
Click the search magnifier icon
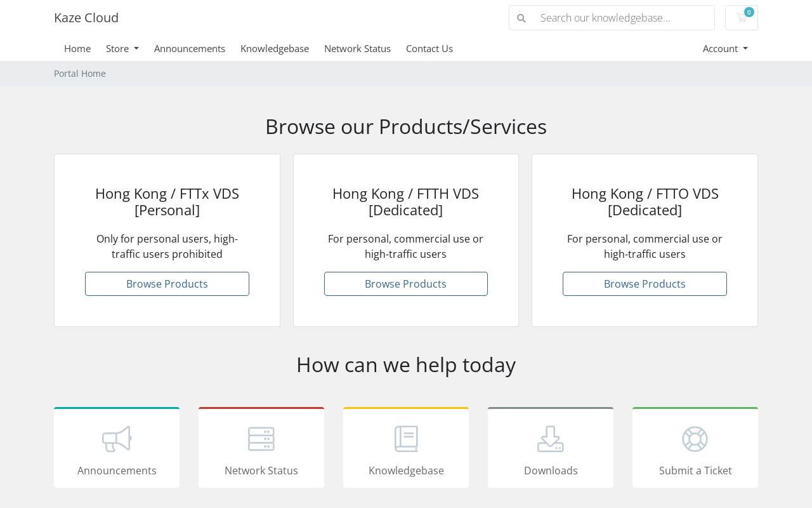pos(521,18)
